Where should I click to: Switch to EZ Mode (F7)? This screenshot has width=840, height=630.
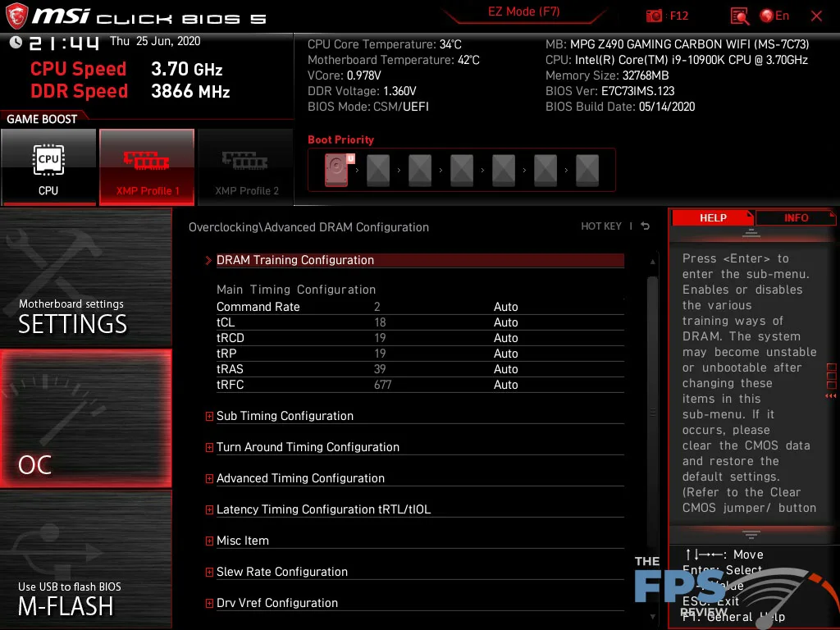(x=523, y=11)
